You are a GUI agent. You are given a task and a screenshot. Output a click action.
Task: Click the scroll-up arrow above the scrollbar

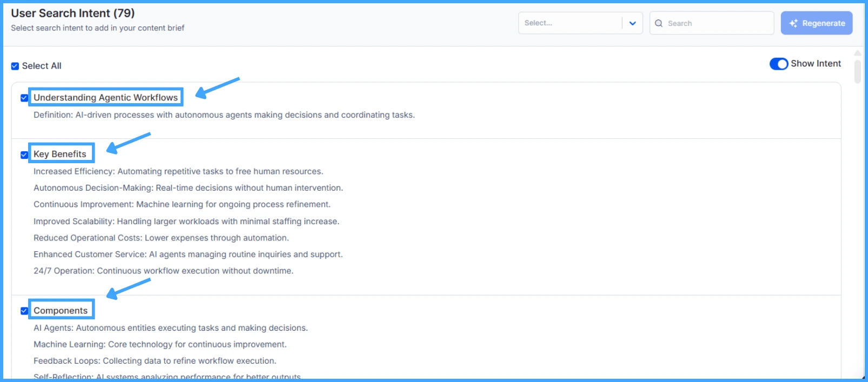click(x=857, y=53)
